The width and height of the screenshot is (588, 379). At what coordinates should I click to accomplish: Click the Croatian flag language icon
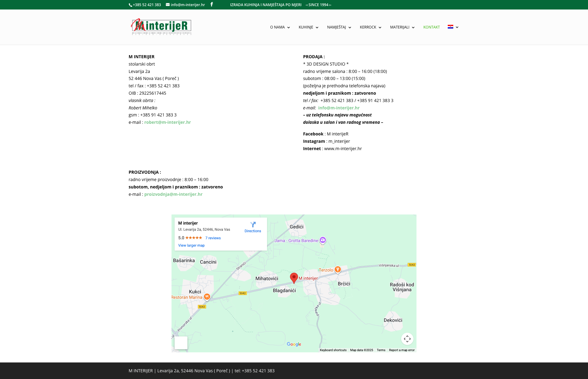450,27
